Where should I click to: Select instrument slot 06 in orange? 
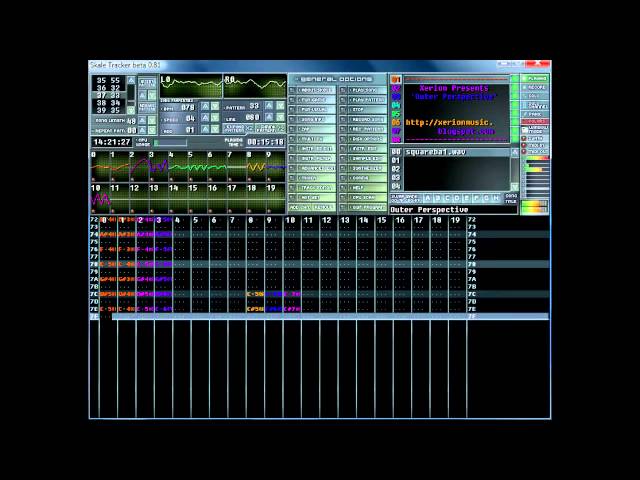click(396, 122)
